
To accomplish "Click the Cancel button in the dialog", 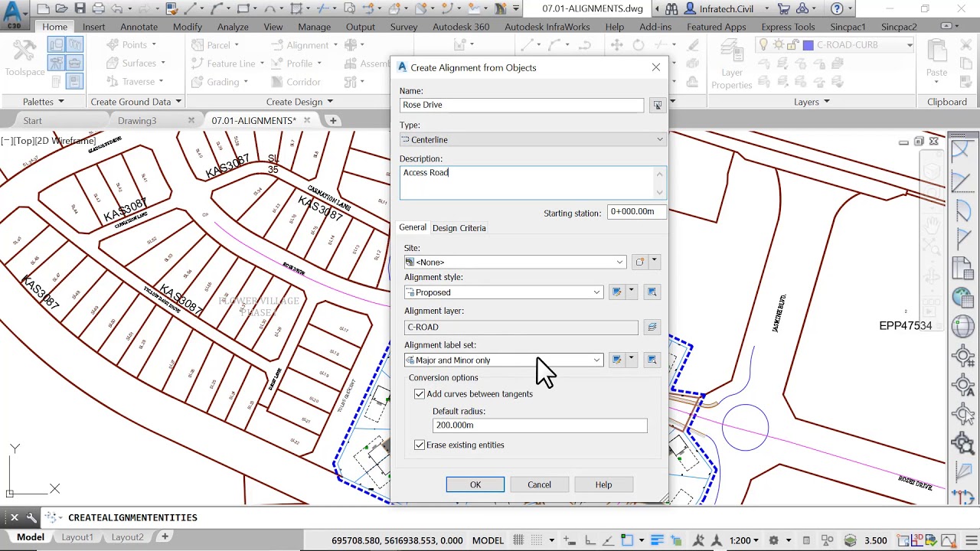I will pyautogui.click(x=539, y=484).
